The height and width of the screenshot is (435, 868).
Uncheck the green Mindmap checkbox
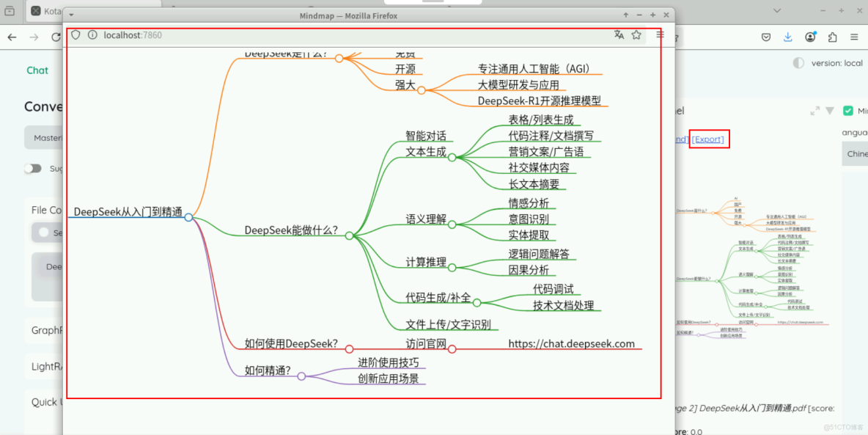848,111
